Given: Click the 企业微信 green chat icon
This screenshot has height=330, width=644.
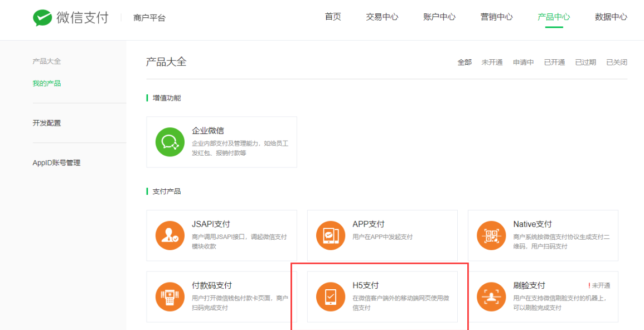Looking at the screenshot, I should [170, 142].
